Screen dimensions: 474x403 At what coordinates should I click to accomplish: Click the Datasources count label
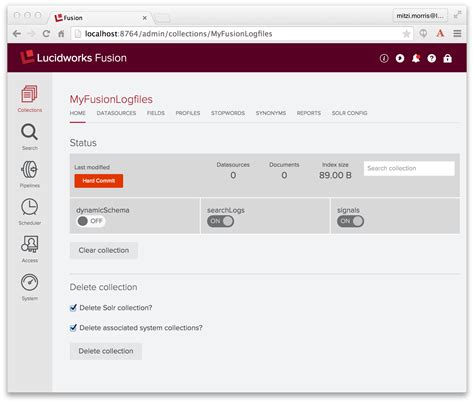(x=233, y=165)
